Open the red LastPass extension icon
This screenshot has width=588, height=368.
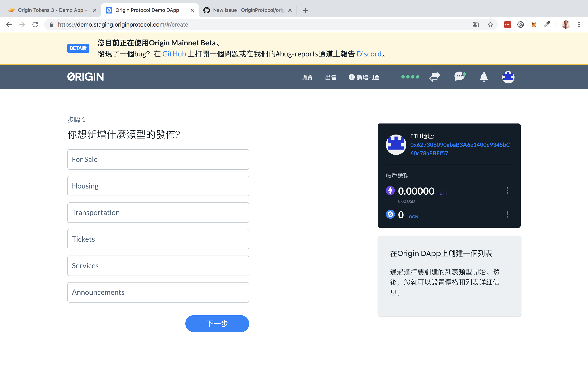click(507, 25)
